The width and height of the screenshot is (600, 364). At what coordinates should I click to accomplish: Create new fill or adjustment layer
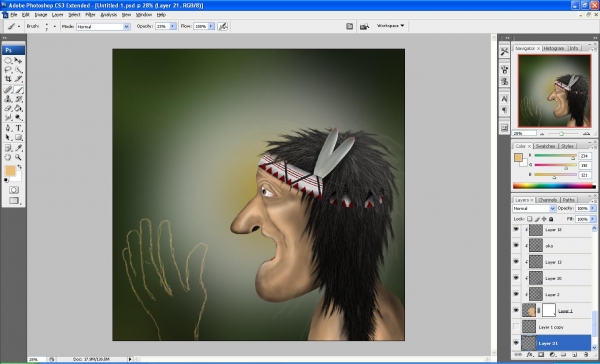click(x=552, y=355)
